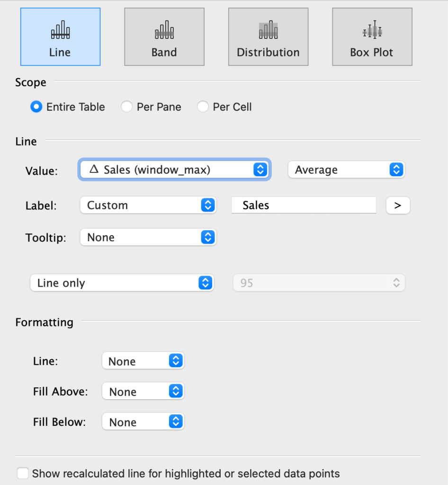
Task: Open the Fill Above color picker
Action: point(143,391)
